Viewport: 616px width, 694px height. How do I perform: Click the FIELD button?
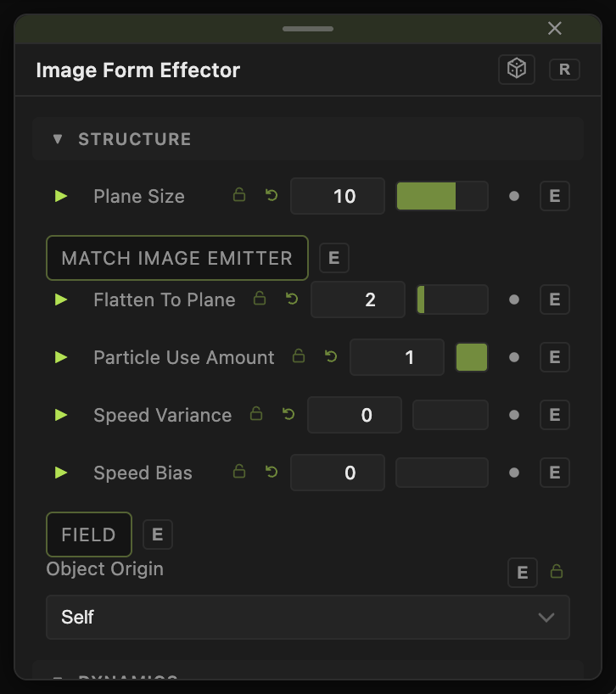tap(89, 534)
